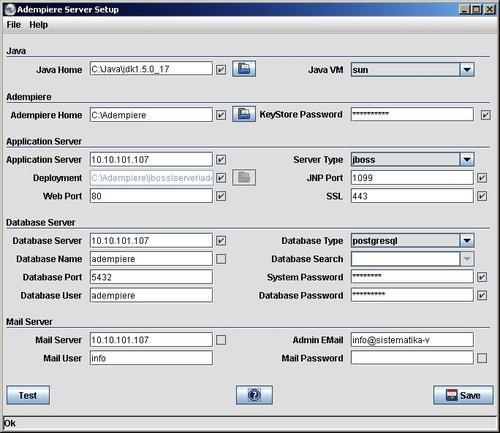Toggle the Database Name checkbox
Image resolution: width=500 pixels, height=433 pixels.
click(221, 259)
